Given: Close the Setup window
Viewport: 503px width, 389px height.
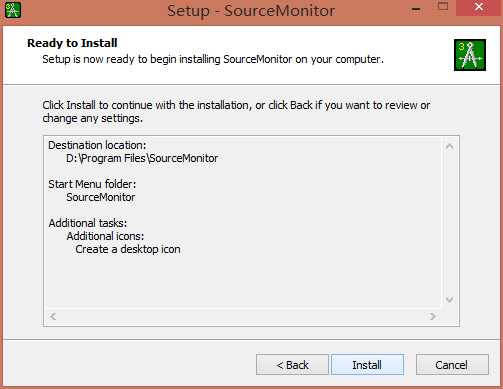Looking at the screenshot, I should (x=479, y=7).
